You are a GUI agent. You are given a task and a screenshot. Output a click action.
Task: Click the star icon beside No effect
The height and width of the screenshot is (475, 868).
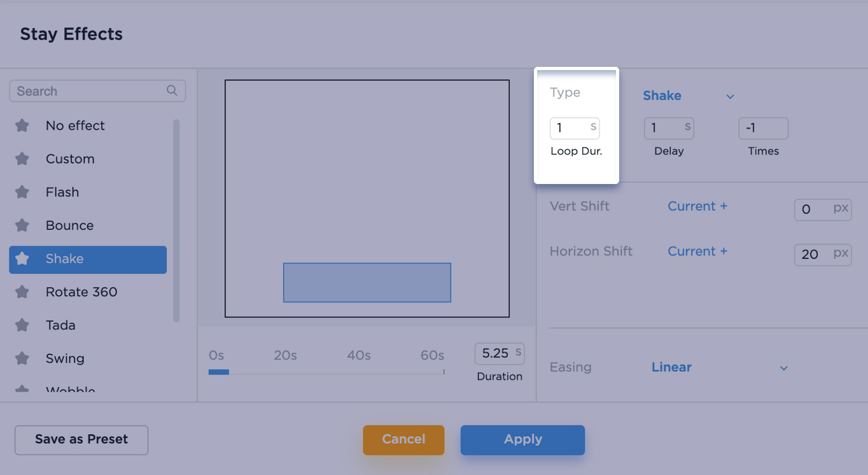coord(22,125)
